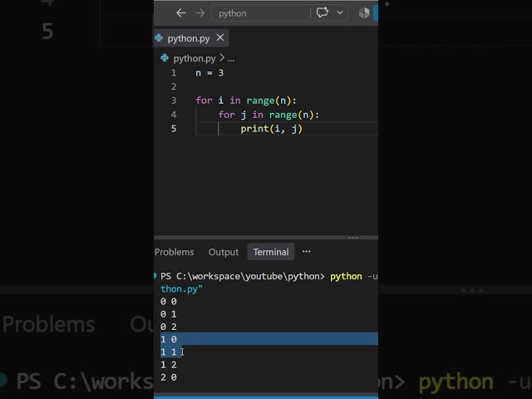The width and height of the screenshot is (532, 399).
Task: Close the python.py tab
Action: [220, 37]
